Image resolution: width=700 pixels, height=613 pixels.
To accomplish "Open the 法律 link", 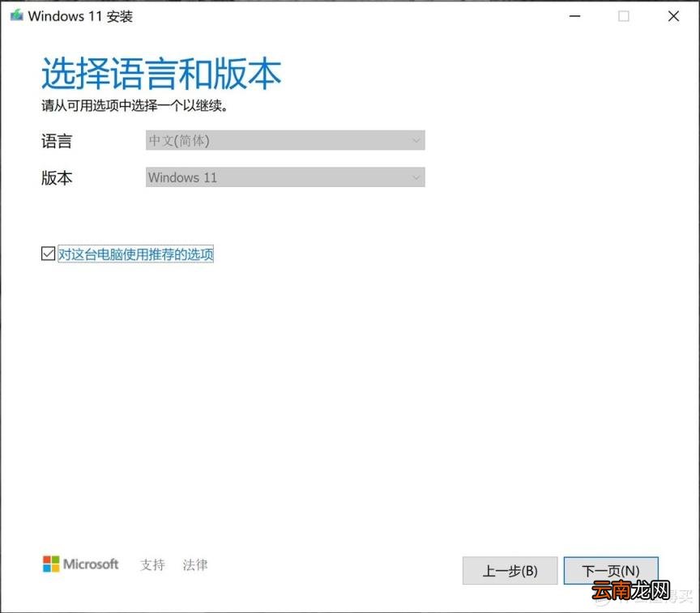I will tap(195, 564).
